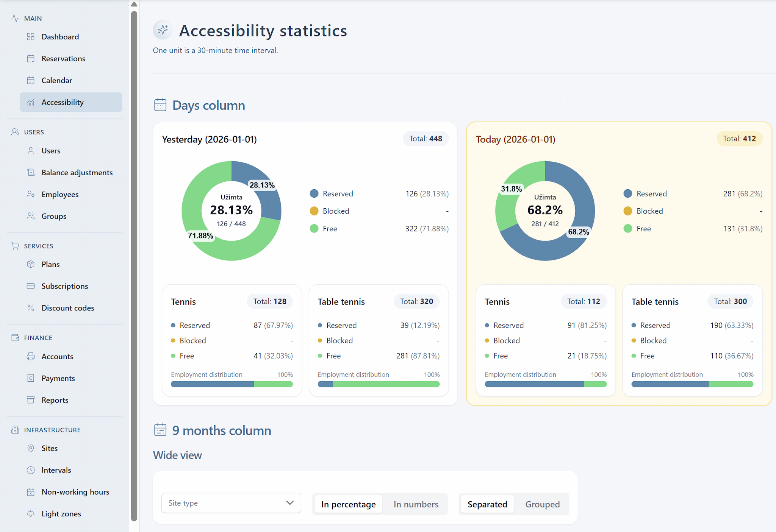This screenshot has width=776, height=532.
Task: Click the Accessibility chart icon
Action: coord(31,102)
